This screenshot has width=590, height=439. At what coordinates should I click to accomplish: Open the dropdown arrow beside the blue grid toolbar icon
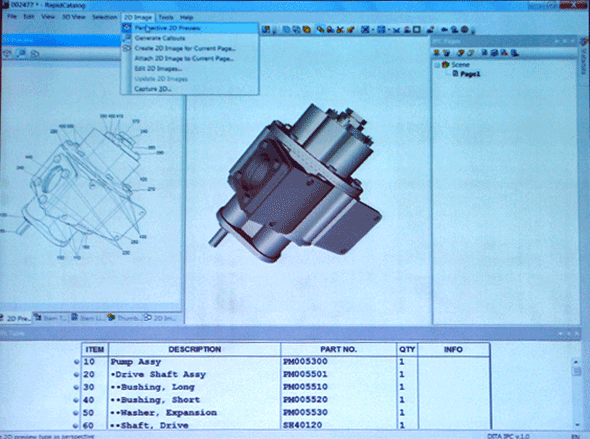389,30
